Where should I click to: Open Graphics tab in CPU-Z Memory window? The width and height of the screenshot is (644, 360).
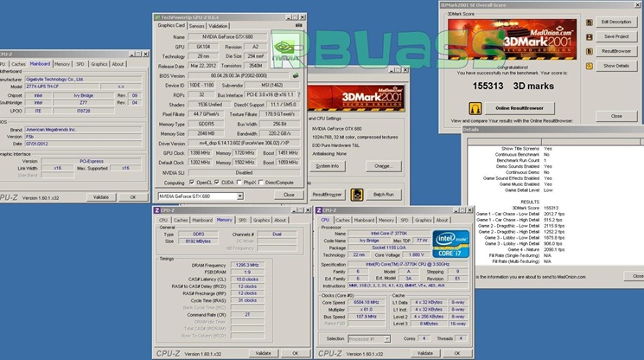coord(261,221)
